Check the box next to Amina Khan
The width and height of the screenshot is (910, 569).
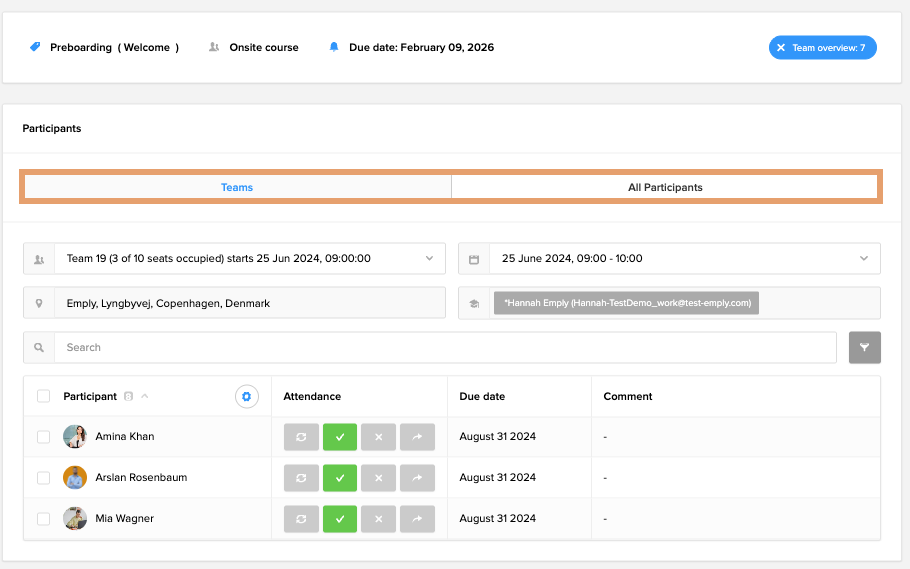pos(43,437)
